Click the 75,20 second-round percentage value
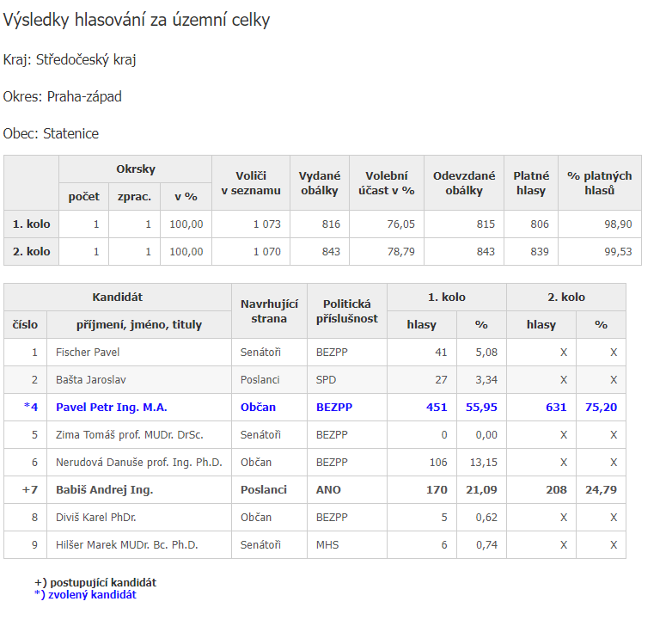672x626 pixels. [601, 407]
